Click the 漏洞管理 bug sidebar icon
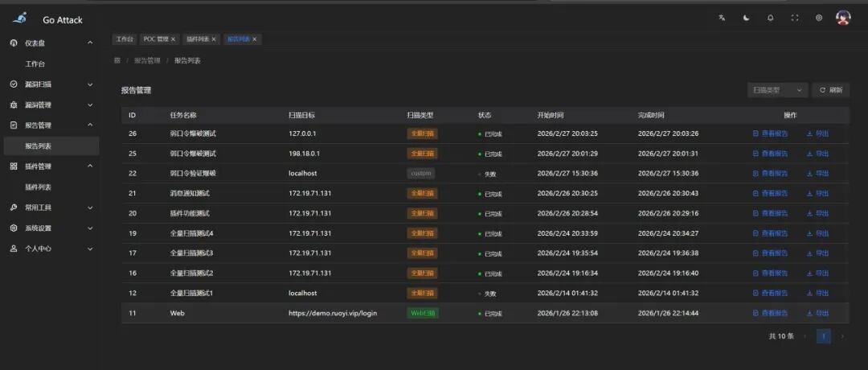Image resolution: width=868 pixels, height=370 pixels. 14,105
